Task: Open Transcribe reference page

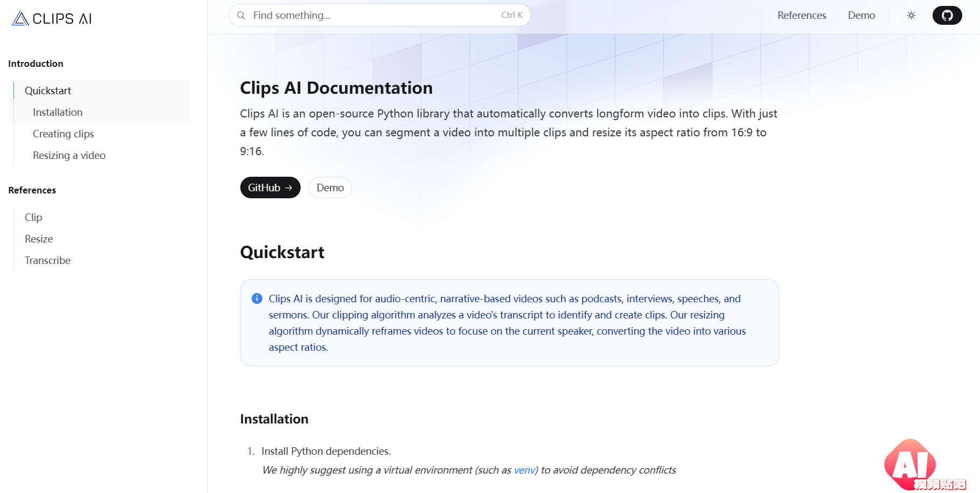Action: (47, 260)
